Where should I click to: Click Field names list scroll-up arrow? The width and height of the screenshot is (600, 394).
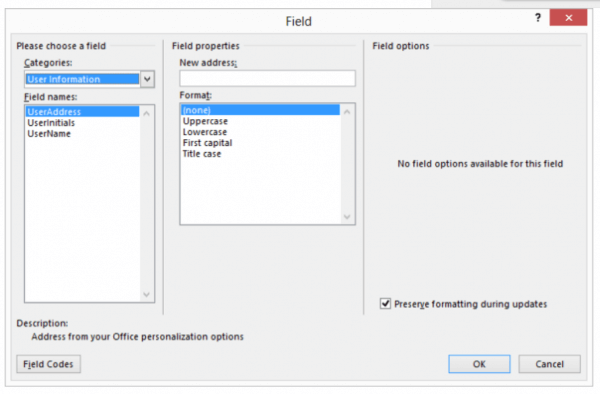click(x=147, y=113)
